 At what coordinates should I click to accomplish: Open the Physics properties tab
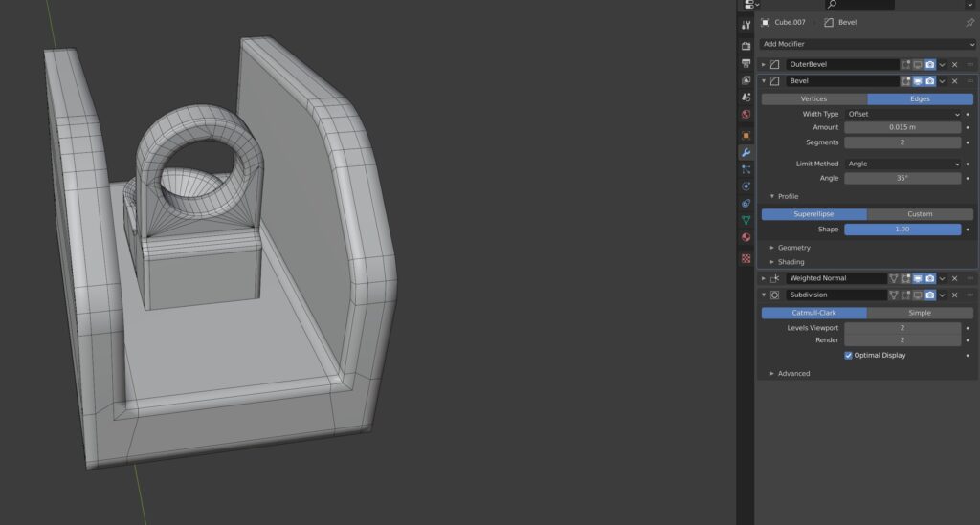tap(746, 186)
